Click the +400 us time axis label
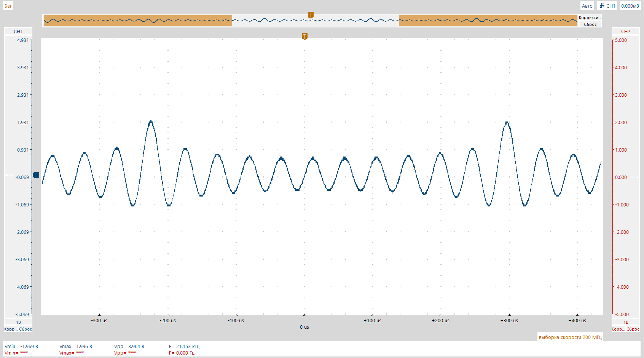 pyautogui.click(x=577, y=320)
